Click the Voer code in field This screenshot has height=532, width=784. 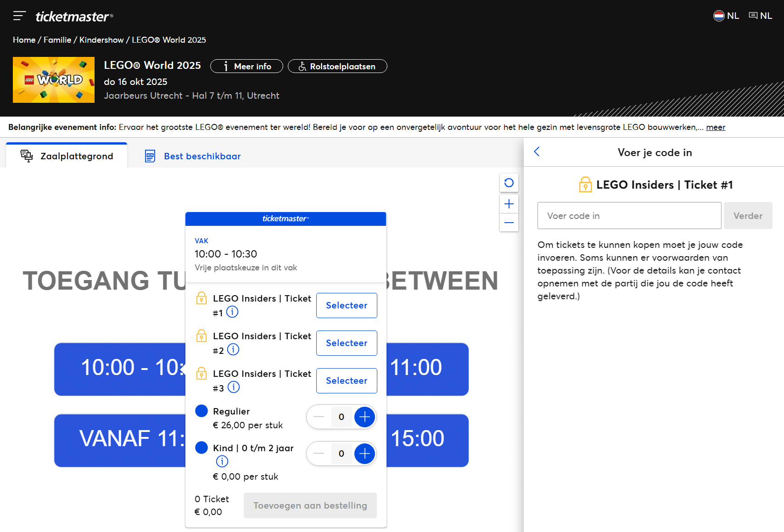629,216
